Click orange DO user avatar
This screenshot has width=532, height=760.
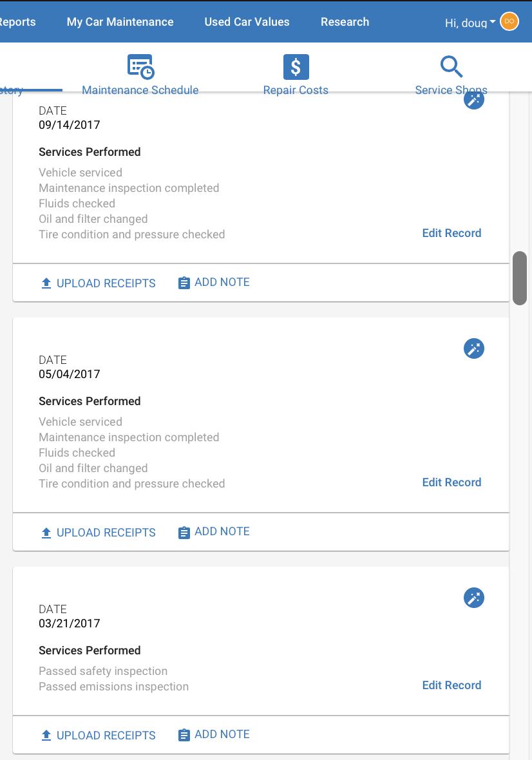509,21
